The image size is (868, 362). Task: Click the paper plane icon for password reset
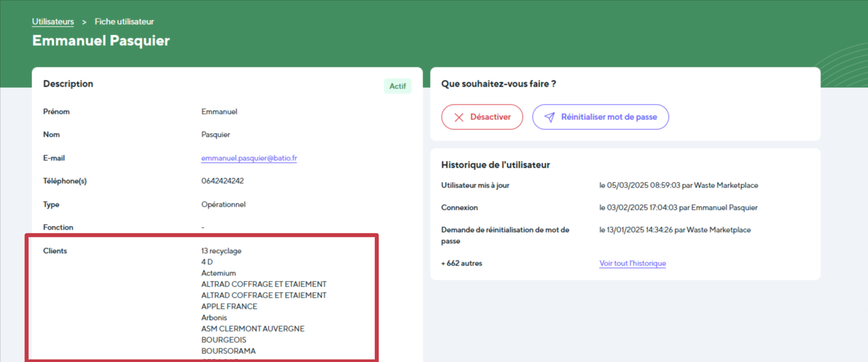[549, 117]
